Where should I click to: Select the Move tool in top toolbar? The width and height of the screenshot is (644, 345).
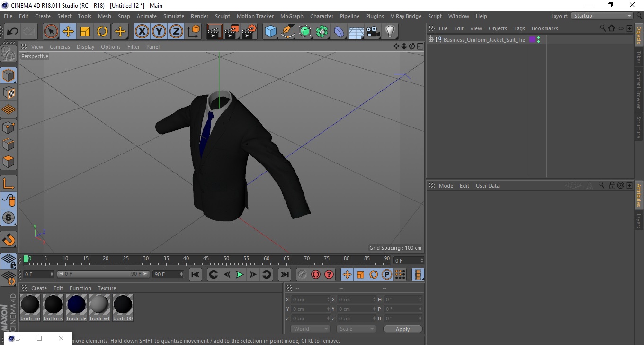pos(68,32)
